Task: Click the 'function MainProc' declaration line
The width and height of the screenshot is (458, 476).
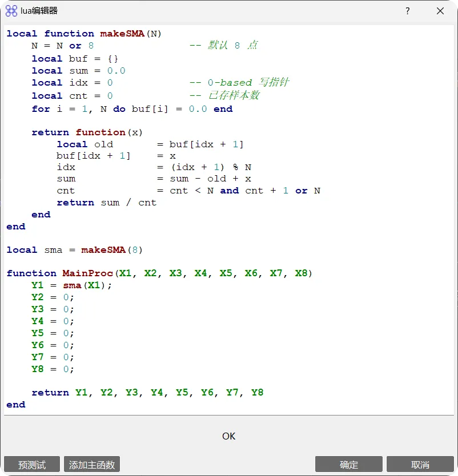Action: 159,273
